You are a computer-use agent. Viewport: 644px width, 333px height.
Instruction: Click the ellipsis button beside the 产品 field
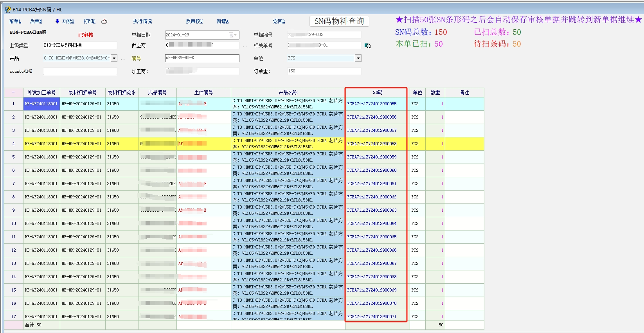click(122, 59)
